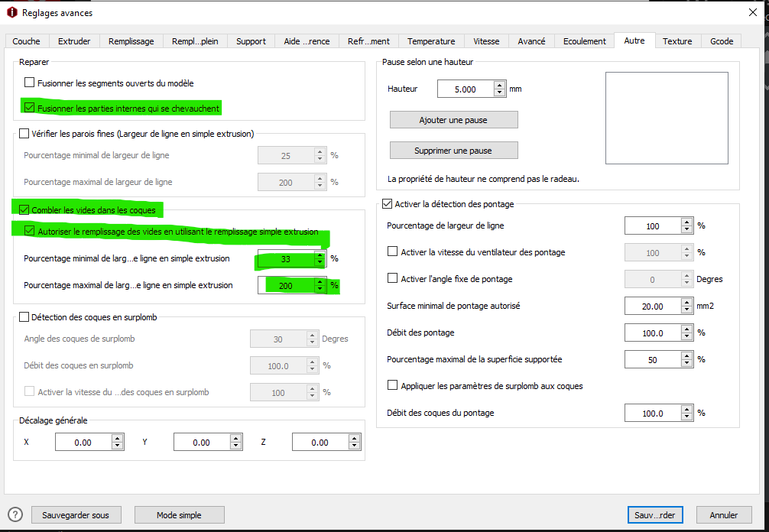Click Supprimer une pause button
Screen dimensions: 769x532
pyautogui.click(x=453, y=151)
